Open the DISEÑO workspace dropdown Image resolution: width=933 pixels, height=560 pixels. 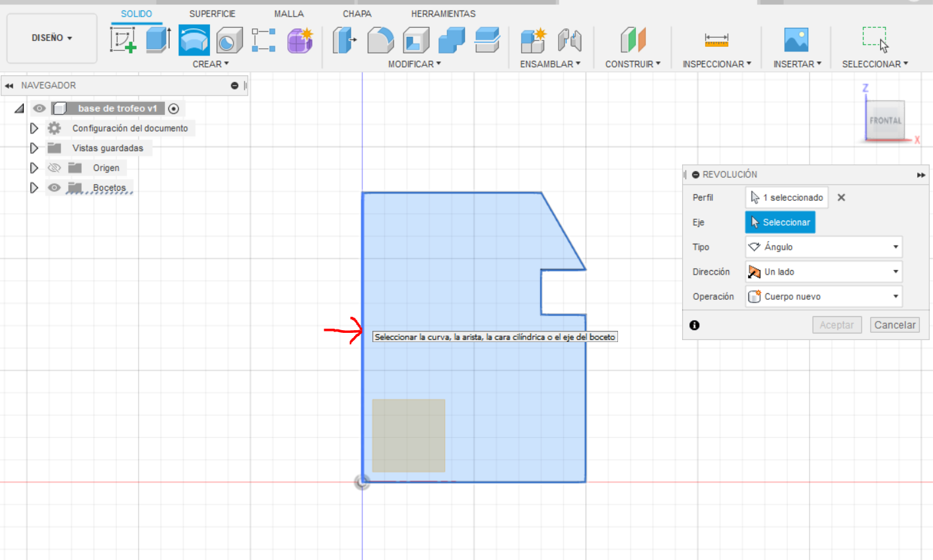tap(52, 38)
